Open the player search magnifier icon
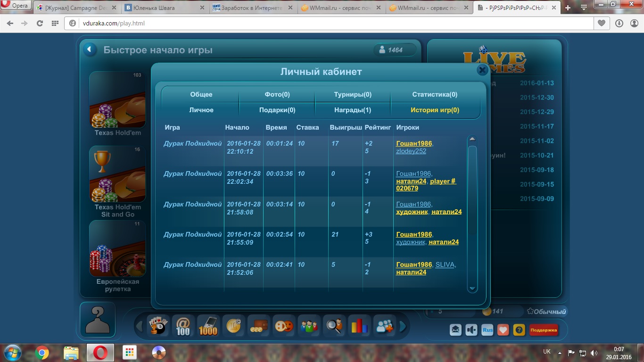Viewport: 644px width, 362px height. pyautogui.click(x=334, y=325)
